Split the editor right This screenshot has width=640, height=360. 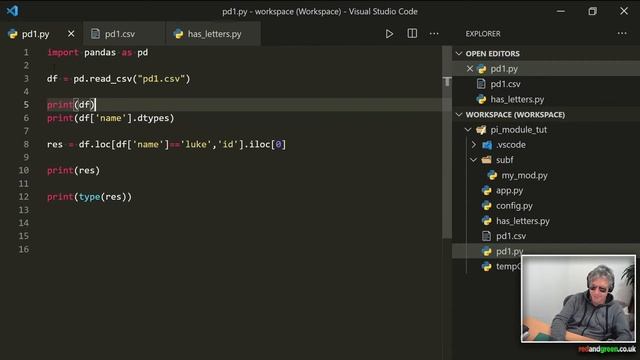(x=412, y=33)
